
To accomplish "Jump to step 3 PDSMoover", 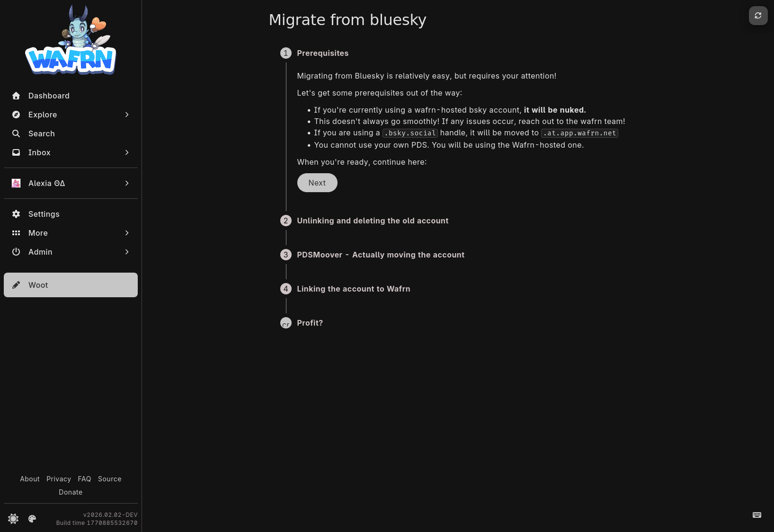I will [380, 255].
